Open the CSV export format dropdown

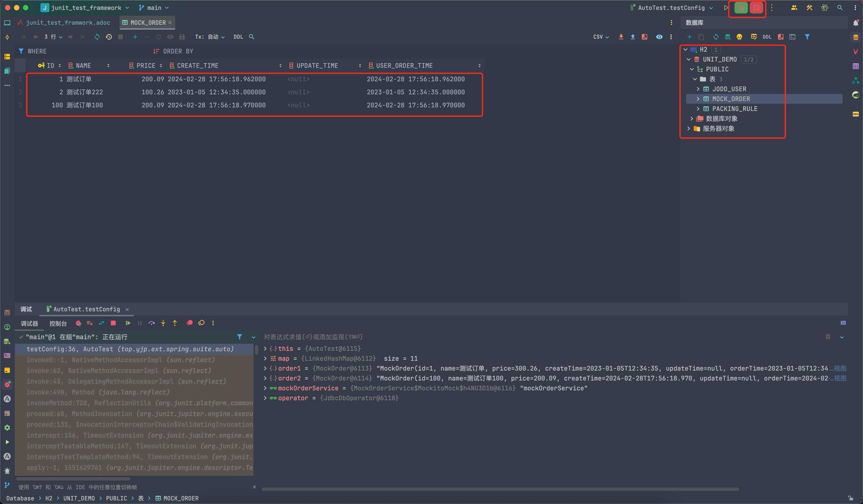(x=601, y=37)
